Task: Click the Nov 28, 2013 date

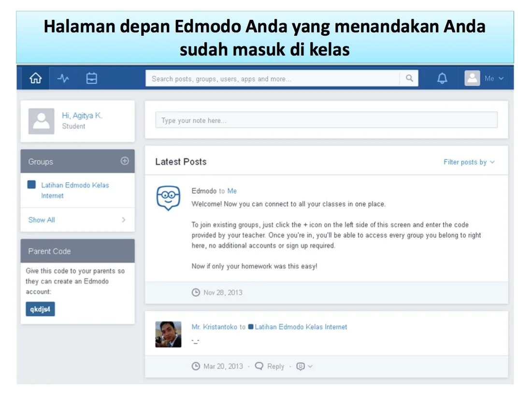Action: 223,292
